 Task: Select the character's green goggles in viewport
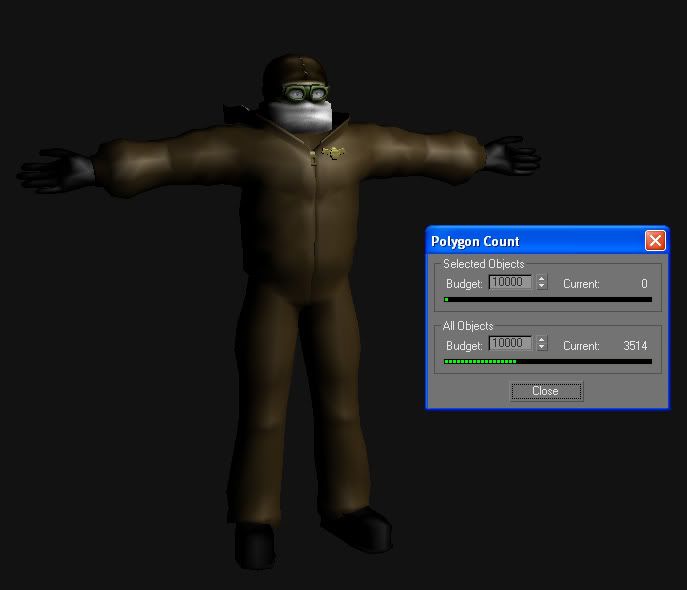click(306, 95)
